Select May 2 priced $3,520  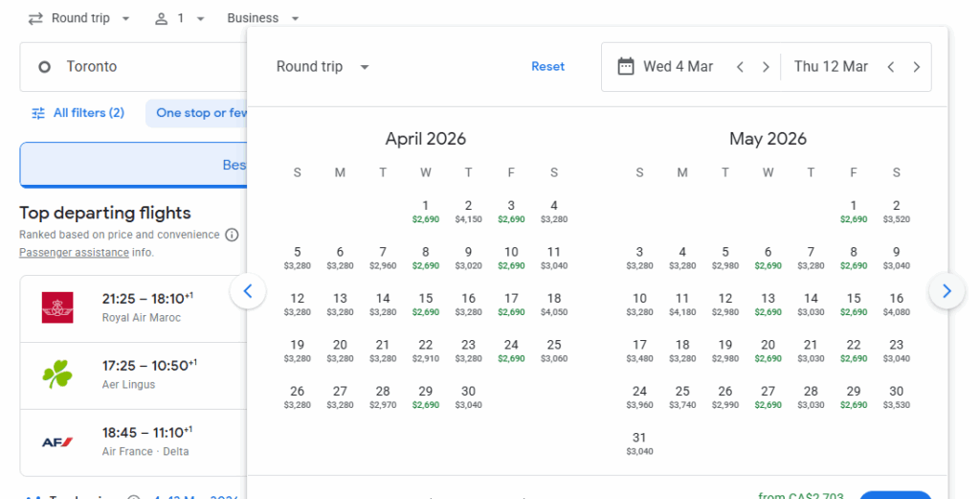pos(896,212)
